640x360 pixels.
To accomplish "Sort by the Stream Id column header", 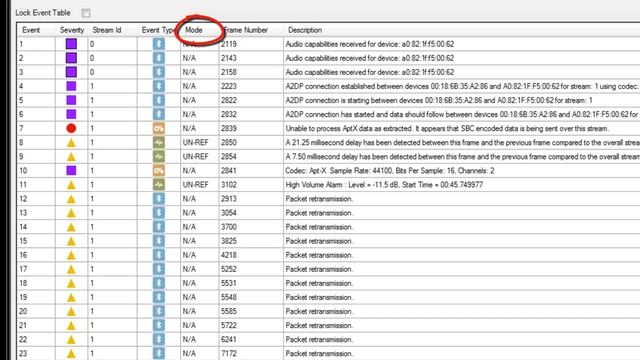I will click(x=107, y=30).
